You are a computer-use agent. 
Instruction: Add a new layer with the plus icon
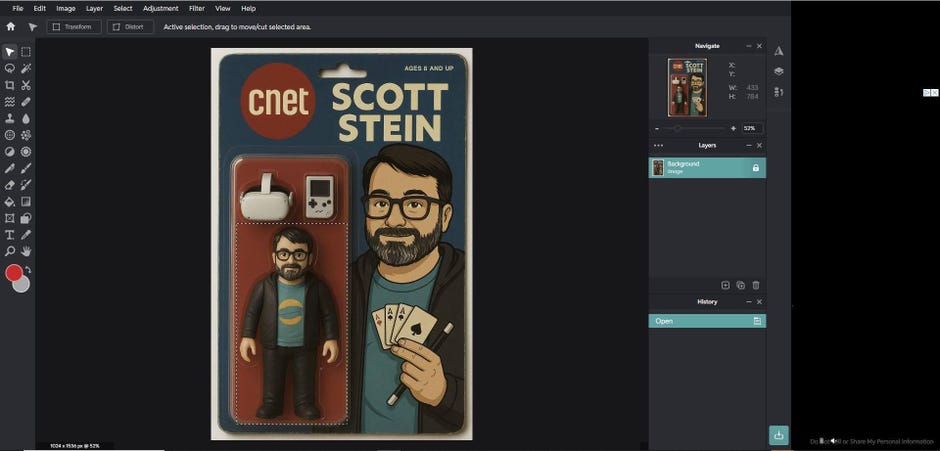tap(725, 285)
